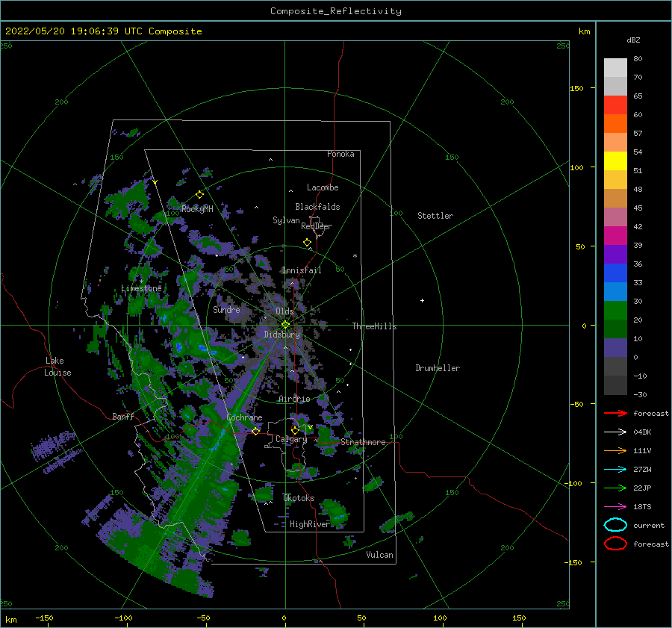Click the light blue 30-33 dBZ swatch
This screenshot has height=628, width=672.
click(x=615, y=291)
